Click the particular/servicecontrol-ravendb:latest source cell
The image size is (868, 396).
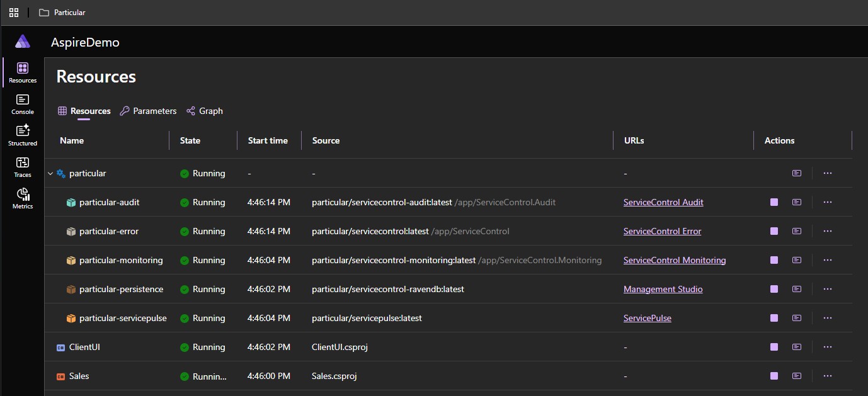tap(388, 289)
